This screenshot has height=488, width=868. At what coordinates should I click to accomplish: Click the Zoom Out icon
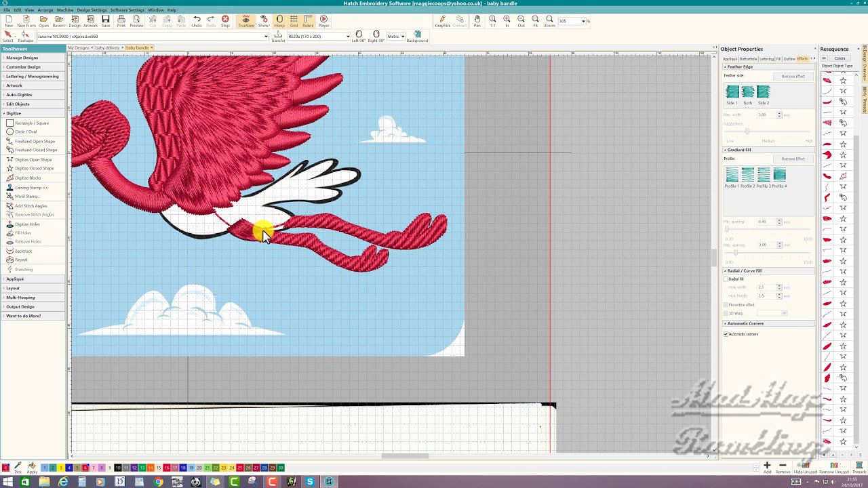click(521, 20)
